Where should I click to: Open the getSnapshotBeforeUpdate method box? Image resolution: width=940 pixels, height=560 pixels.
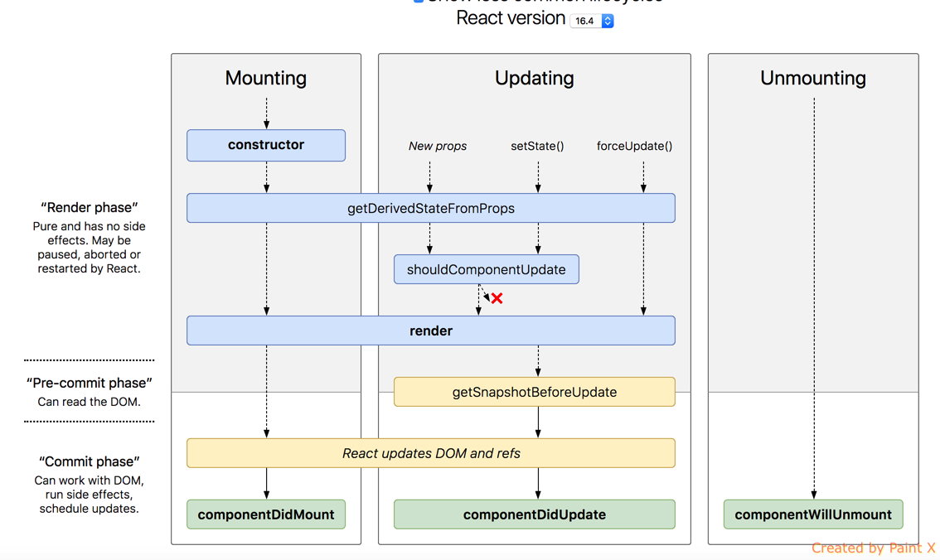tap(534, 392)
